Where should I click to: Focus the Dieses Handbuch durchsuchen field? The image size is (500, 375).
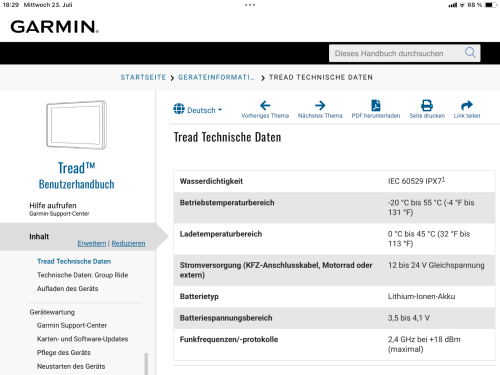click(x=397, y=53)
